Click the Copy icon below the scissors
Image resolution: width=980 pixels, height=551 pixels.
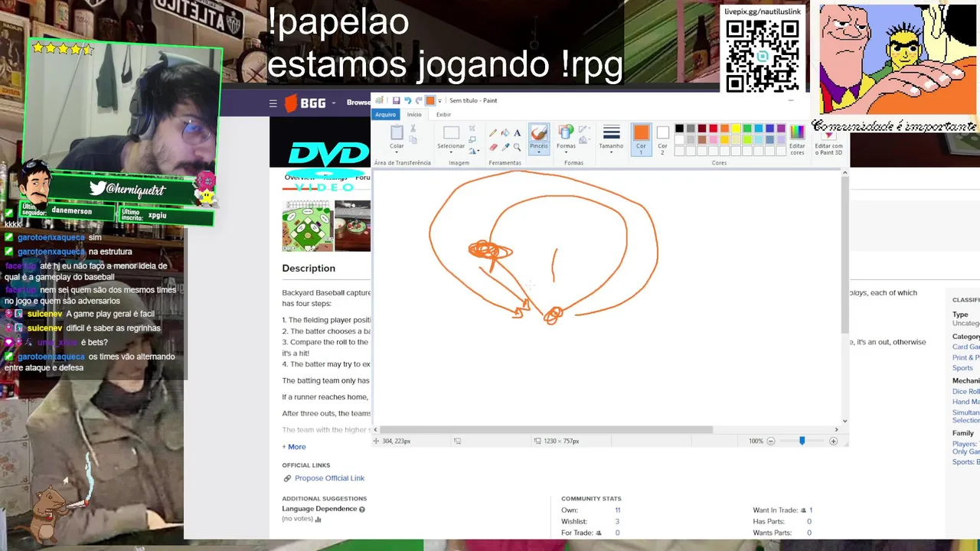click(413, 139)
